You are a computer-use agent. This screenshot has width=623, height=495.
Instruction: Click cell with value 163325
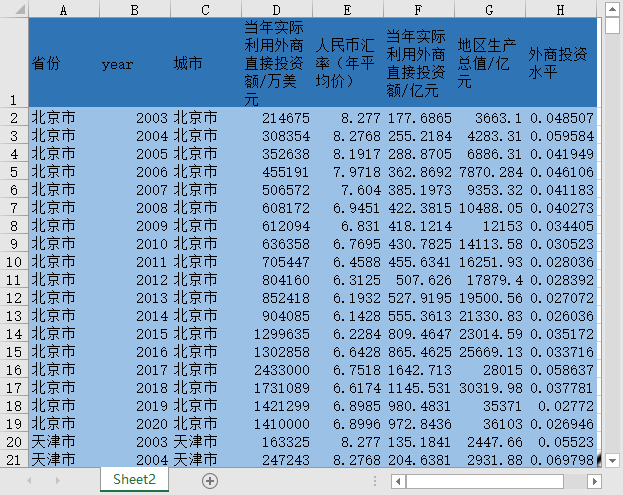(x=277, y=442)
